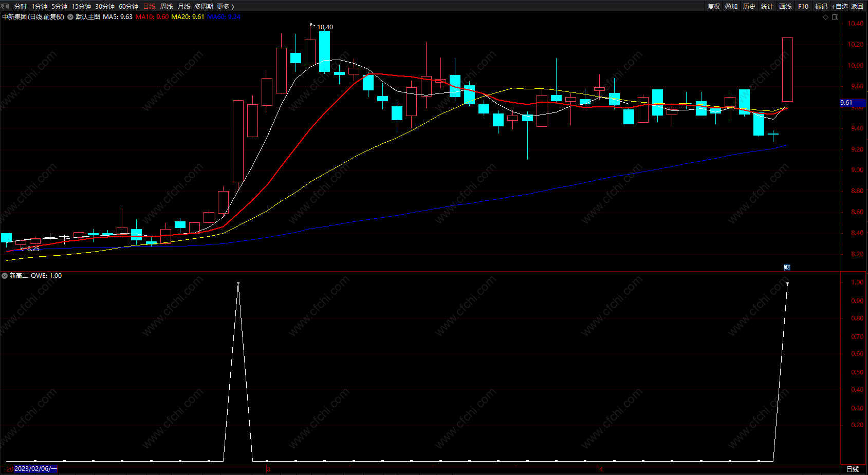Click the 10.40 high price label

point(325,27)
